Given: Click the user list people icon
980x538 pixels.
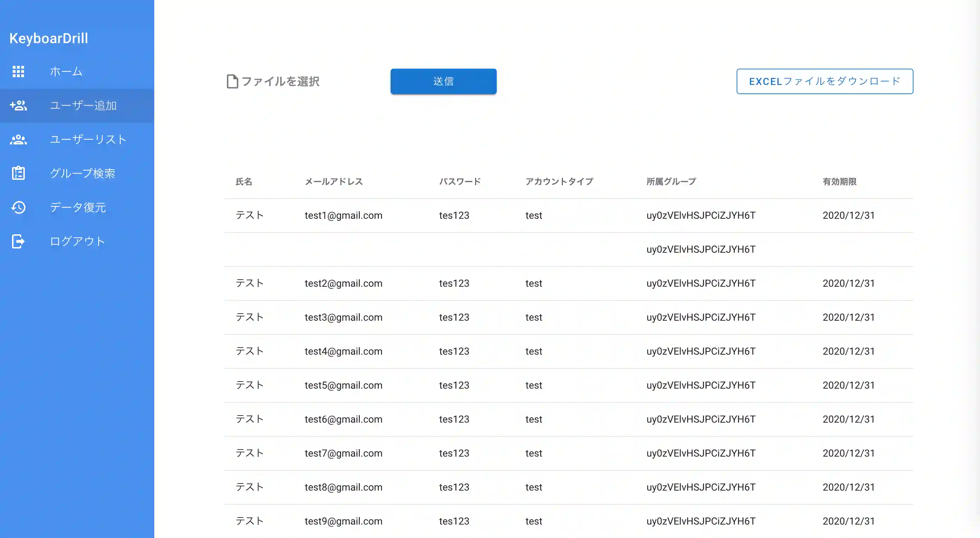Looking at the screenshot, I should [18, 140].
